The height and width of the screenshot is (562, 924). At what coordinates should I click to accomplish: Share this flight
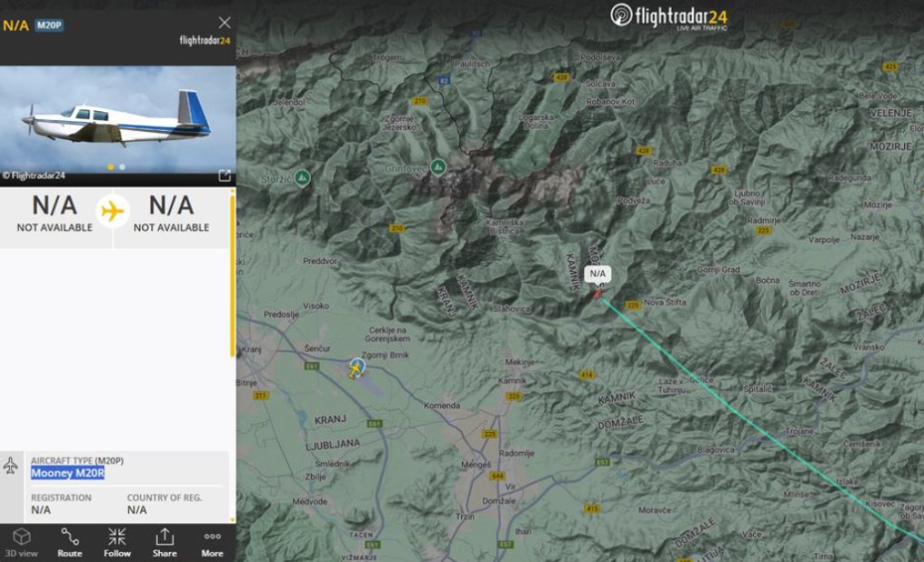point(165,542)
